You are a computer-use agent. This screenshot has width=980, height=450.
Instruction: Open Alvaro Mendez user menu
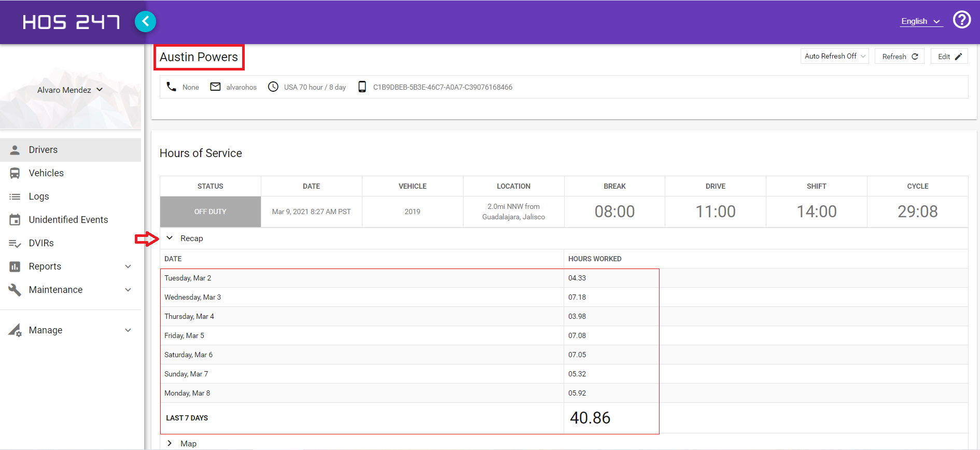(x=70, y=90)
